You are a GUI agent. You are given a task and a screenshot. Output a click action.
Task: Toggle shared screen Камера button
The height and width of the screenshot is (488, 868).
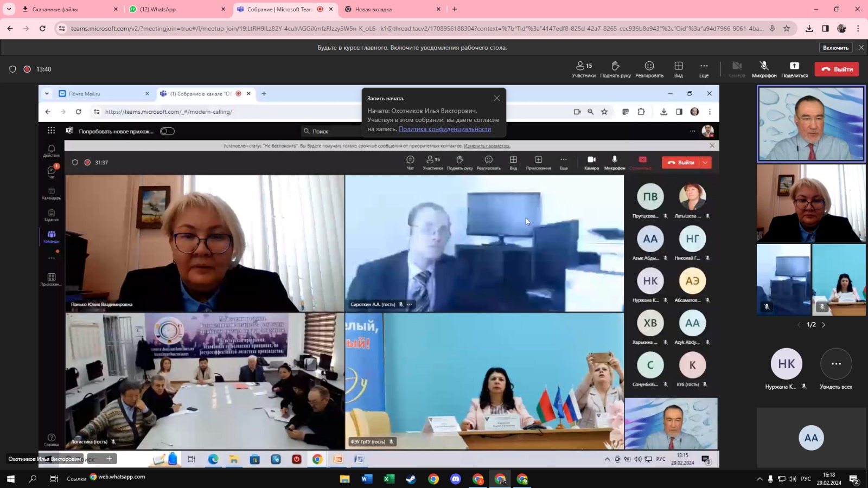(x=591, y=162)
